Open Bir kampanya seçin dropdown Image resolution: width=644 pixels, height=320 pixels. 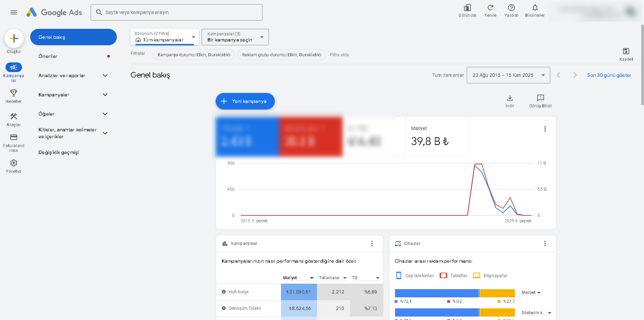tap(235, 37)
